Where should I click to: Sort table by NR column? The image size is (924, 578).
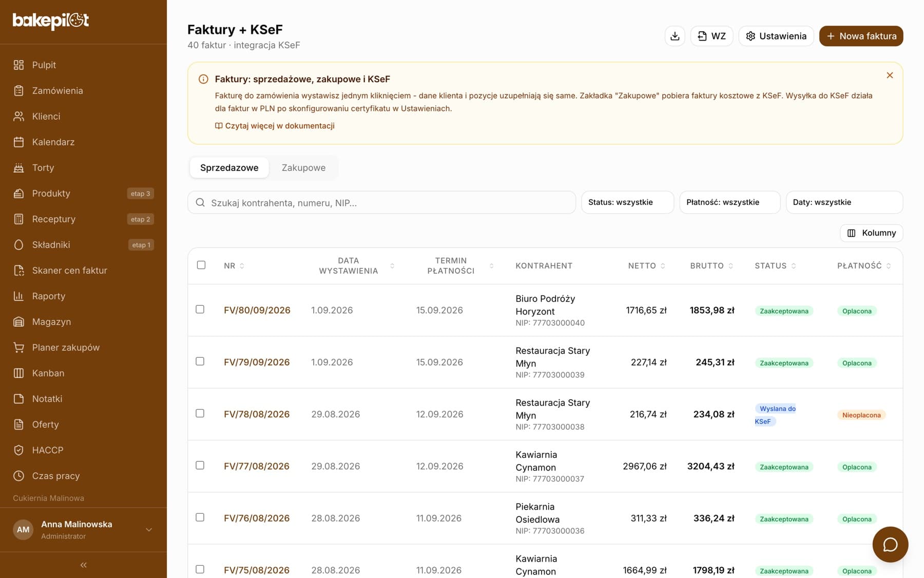[x=234, y=266]
